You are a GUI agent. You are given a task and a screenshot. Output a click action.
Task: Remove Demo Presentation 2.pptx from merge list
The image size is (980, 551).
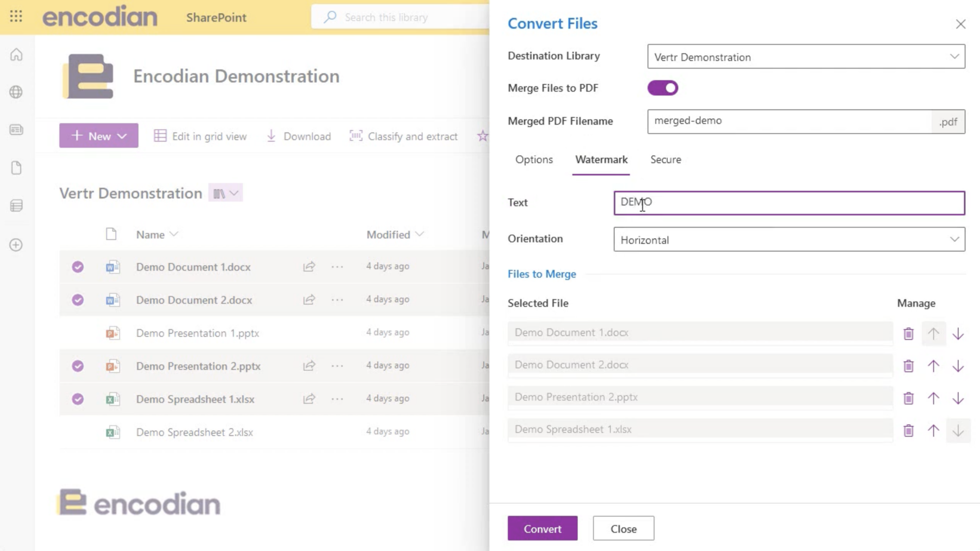(x=908, y=398)
